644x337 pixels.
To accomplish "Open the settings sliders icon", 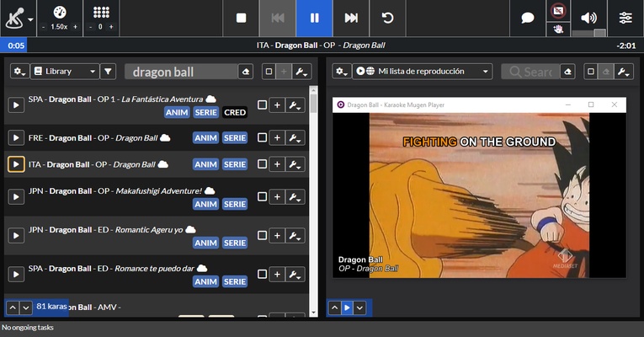I will 625,18.
